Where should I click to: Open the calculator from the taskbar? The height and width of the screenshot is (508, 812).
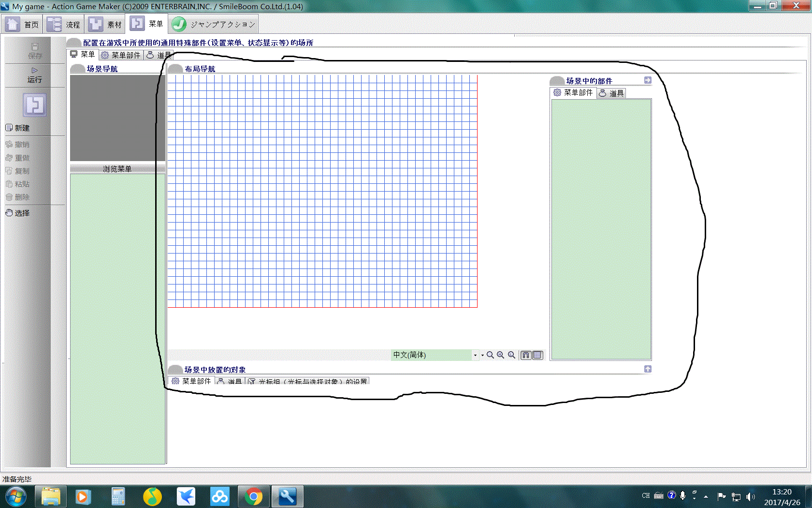118,497
